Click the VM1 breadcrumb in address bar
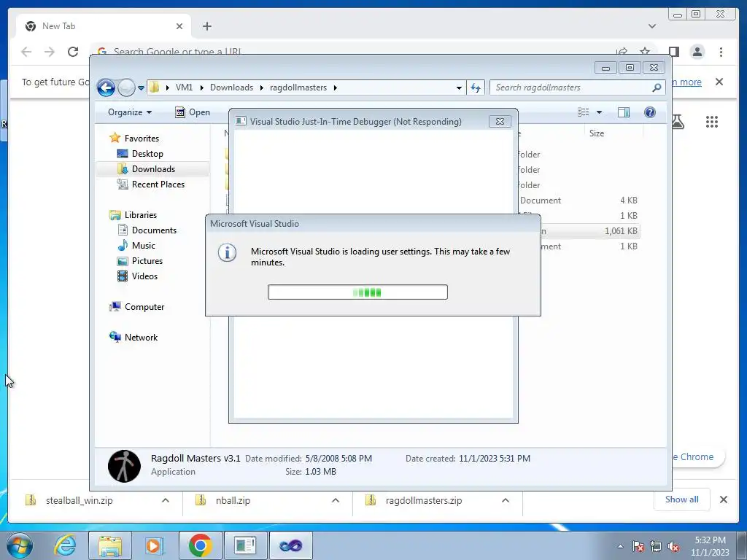Image resolution: width=747 pixels, height=560 pixels. click(x=184, y=87)
